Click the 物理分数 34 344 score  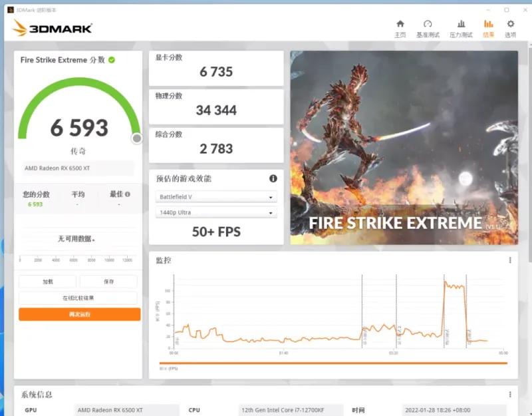click(x=216, y=110)
